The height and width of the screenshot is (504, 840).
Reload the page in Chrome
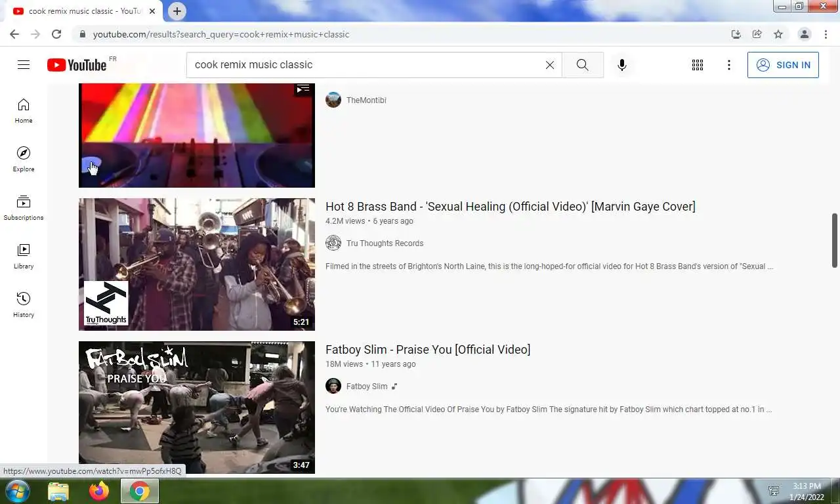[56, 34]
